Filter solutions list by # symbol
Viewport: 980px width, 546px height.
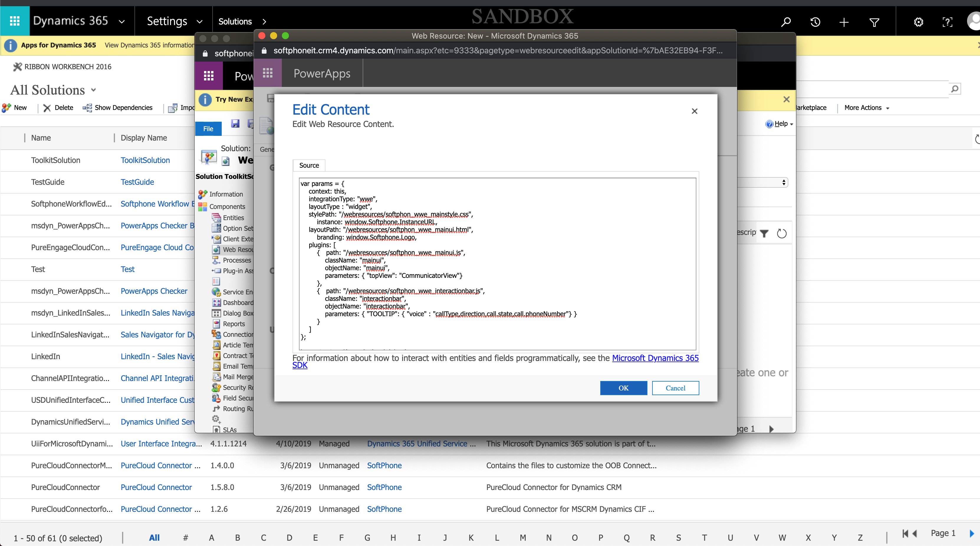[x=186, y=538]
